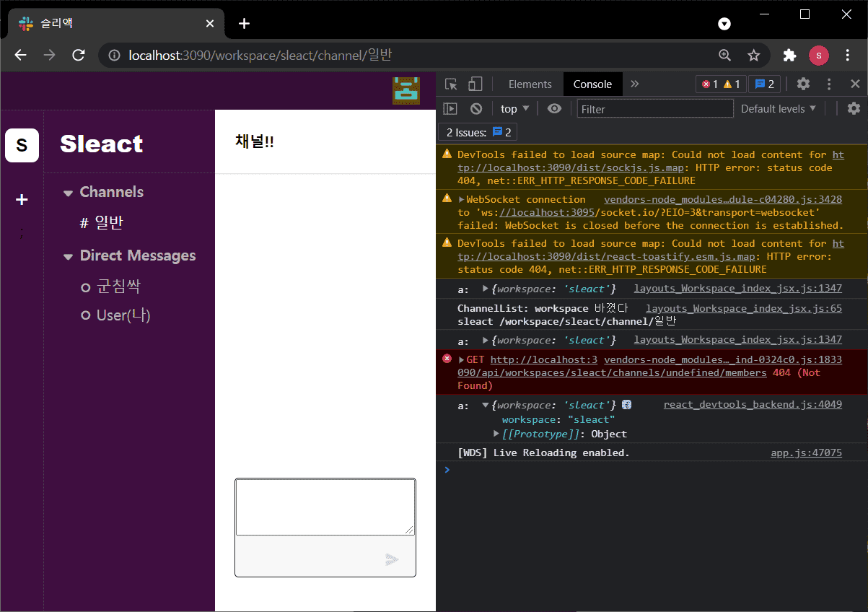Expand the WebSocket connection warning

click(x=462, y=200)
